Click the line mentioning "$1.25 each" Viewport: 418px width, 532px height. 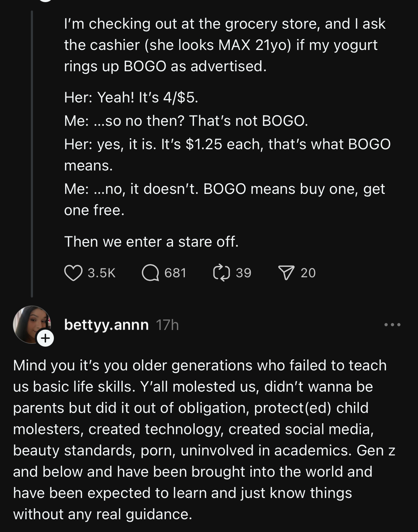pos(227,144)
